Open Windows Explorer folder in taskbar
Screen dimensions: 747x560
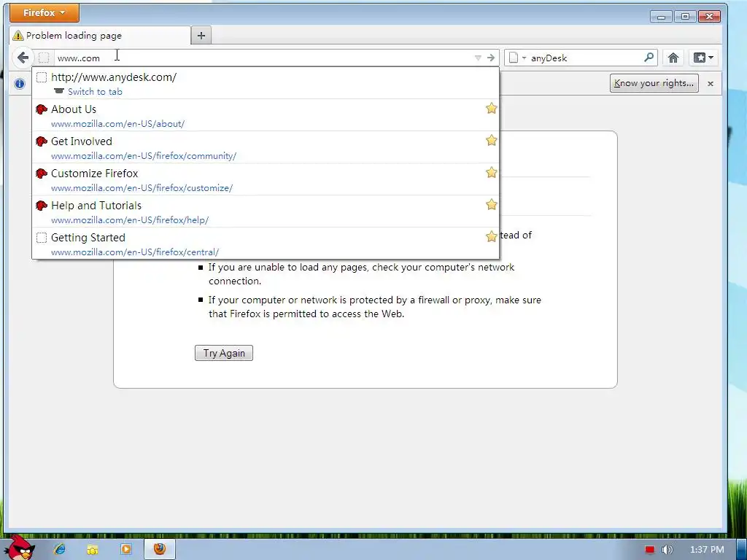(x=93, y=550)
